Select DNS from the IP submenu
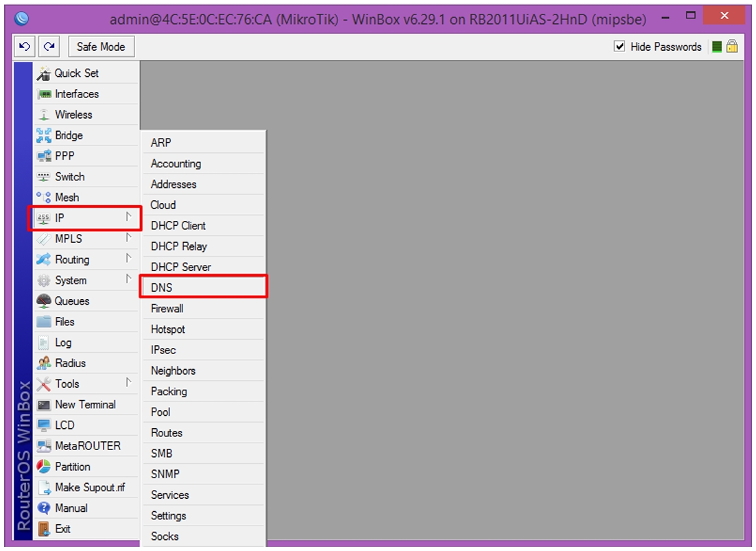Image resolution: width=756 pixels, height=551 pixels. (x=204, y=288)
